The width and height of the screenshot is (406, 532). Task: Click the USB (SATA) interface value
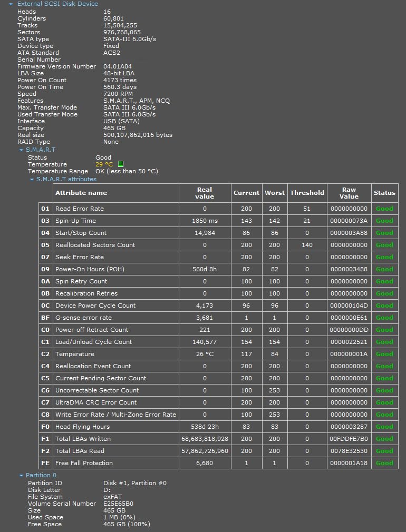pos(122,121)
